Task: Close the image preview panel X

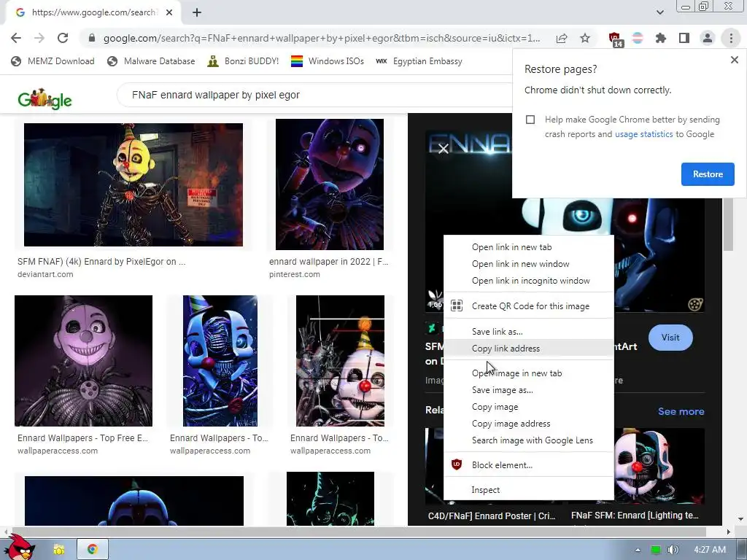Action: pyautogui.click(x=443, y=149)
